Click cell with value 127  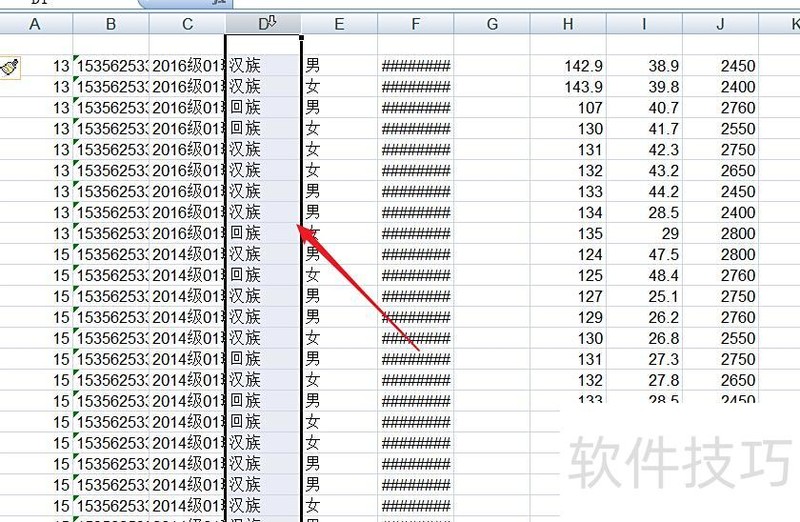click(568, 296)
